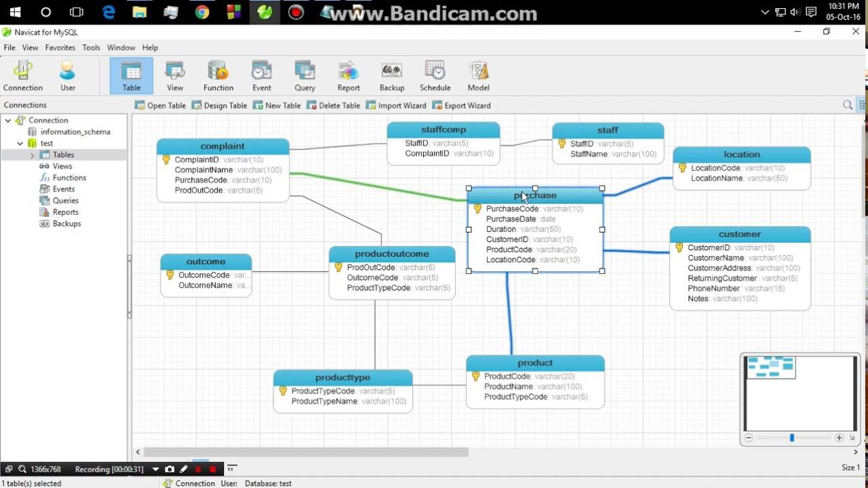The height and width of the screenshot is (488, 868).
Task: Open the Event toolbar icon
Action: (x=262, y=75)
